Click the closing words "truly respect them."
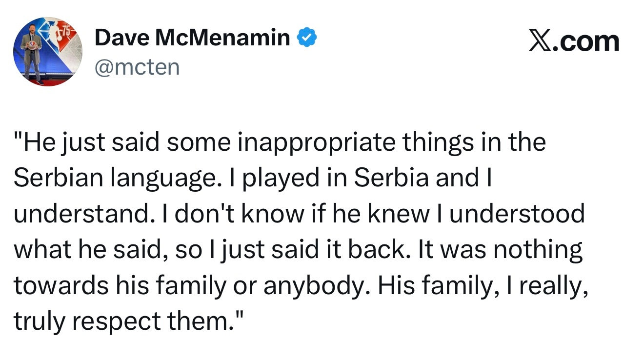 point(128,321)
